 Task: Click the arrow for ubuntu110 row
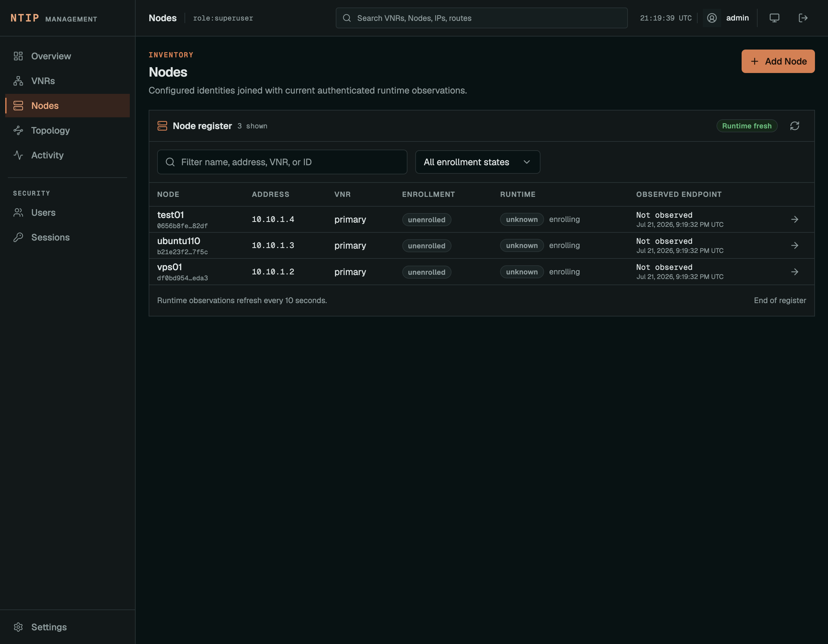coord(795,245)
